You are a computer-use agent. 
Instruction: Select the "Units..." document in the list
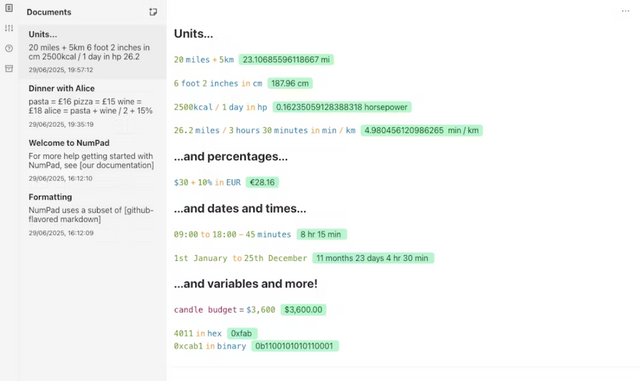[92, 51]
